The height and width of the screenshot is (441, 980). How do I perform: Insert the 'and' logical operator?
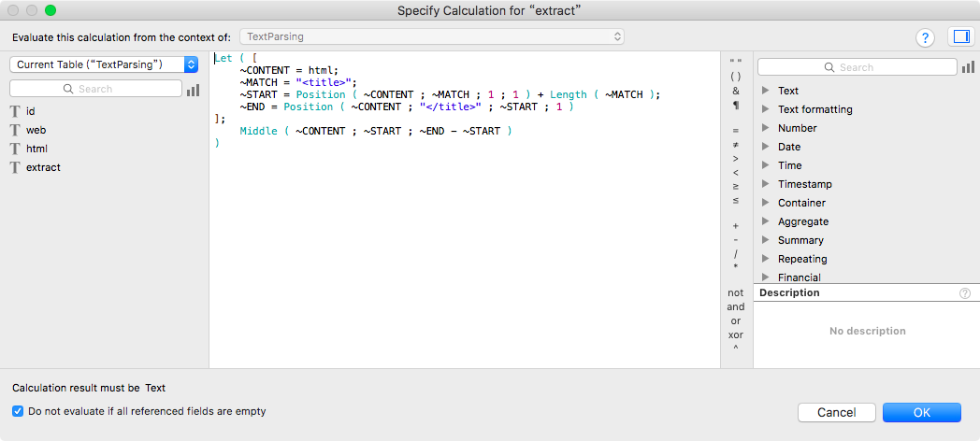point(736,306)
